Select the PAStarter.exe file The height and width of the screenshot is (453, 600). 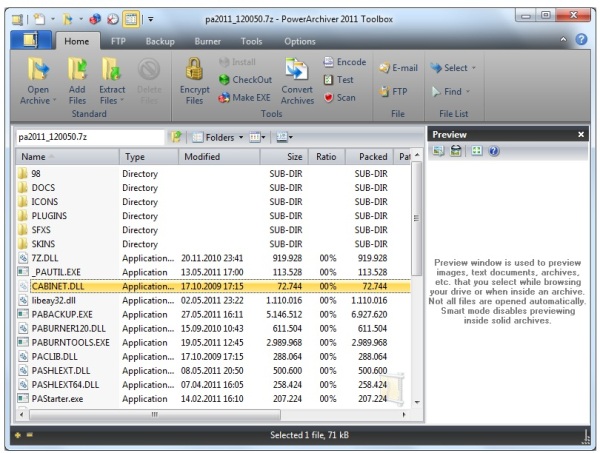[214, 399]
